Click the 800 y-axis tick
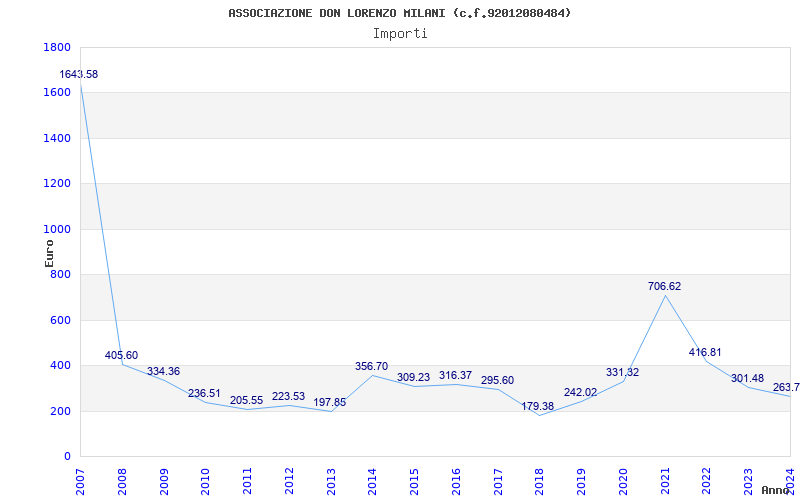 pos(60,274)
